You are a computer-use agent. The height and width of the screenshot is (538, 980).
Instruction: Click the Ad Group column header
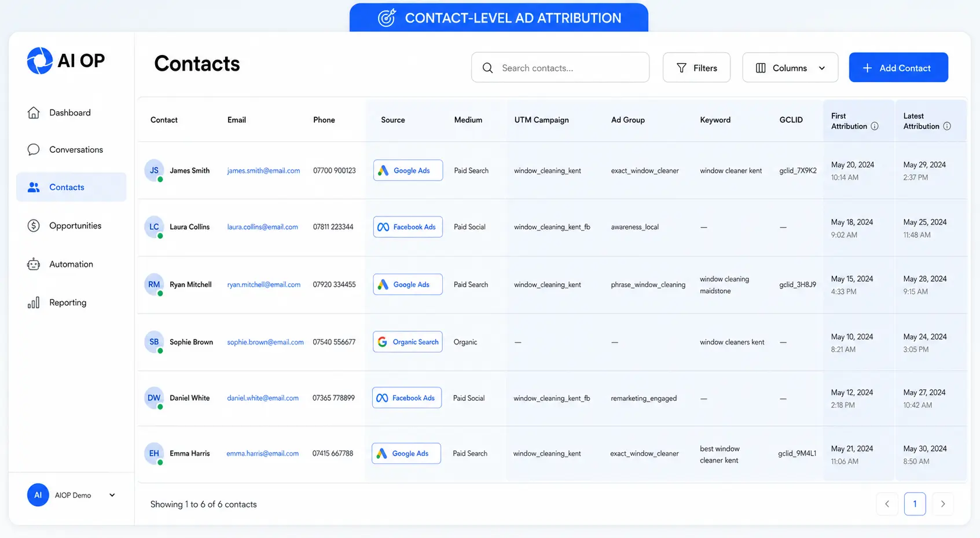click(x=628, y=120)
